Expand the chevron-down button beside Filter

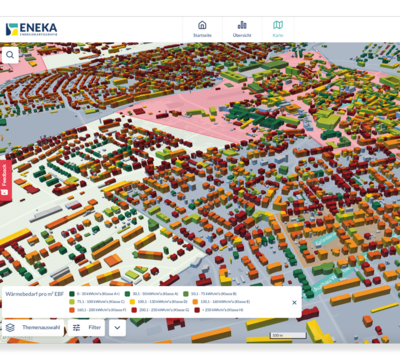(x=117, y=327)
